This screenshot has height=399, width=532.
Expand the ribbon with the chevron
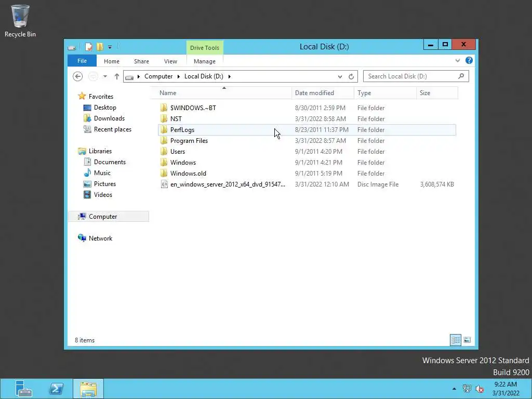tap(458, 61)
